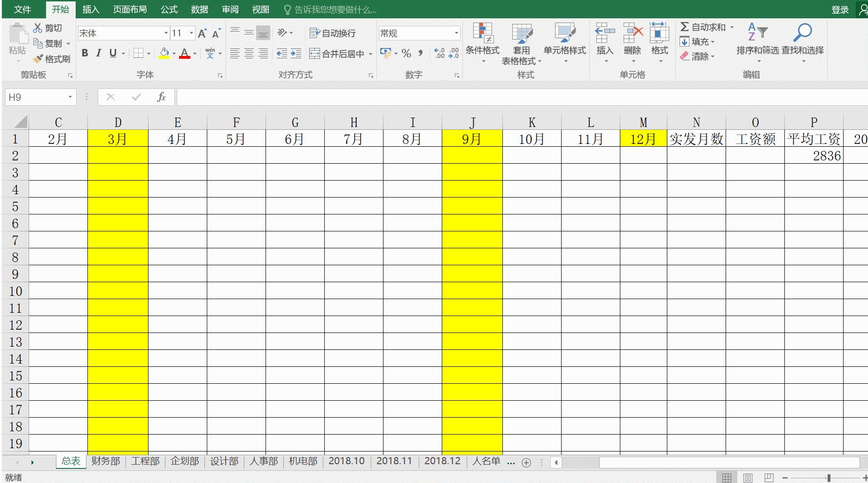The width and height of the screenshot is (868, 483).
Task: Select row 9 header
Action: (x=15, y=274)
